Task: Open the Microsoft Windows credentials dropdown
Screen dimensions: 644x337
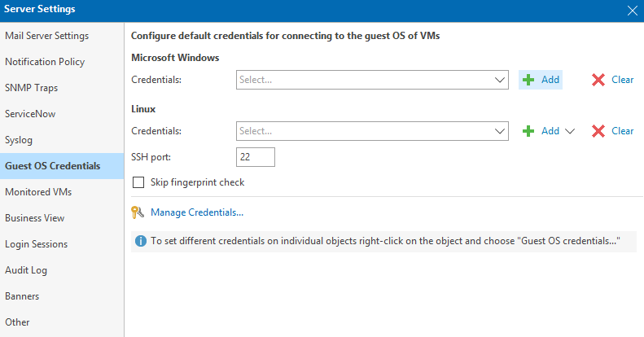Action: coord(372,80)
